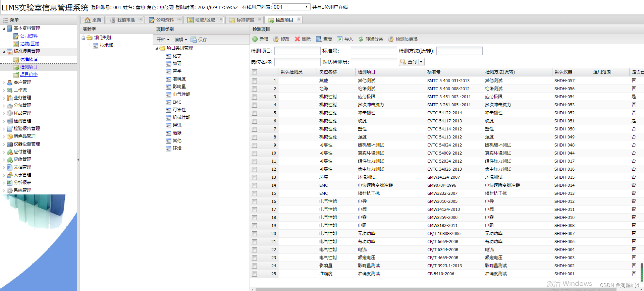Screen dimensions: 644x291
Task: Click the 保存 save disk icon
Action: (194, 40)
